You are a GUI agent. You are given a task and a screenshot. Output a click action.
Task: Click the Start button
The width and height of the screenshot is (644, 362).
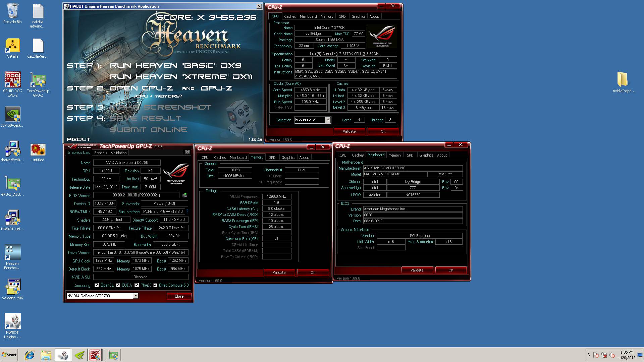pos(9,355)
